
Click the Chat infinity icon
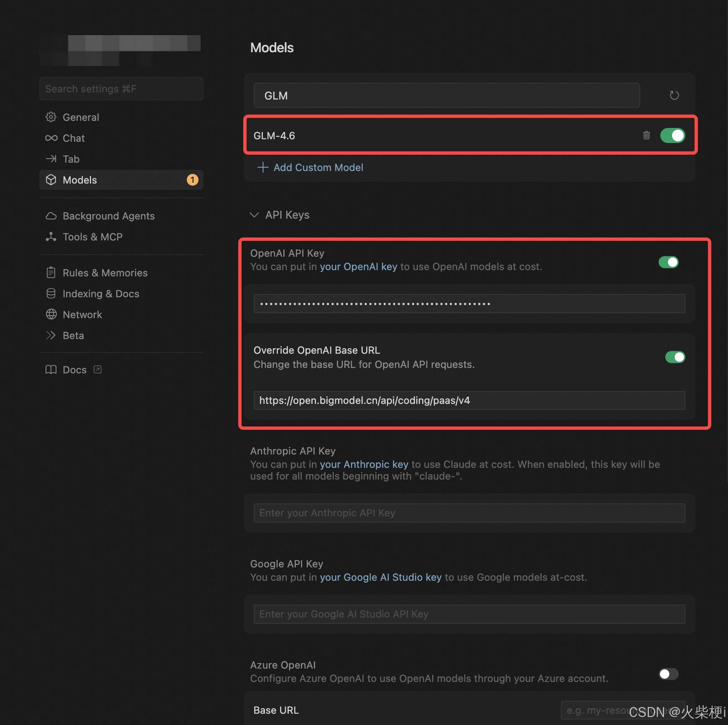pos(51,138)
